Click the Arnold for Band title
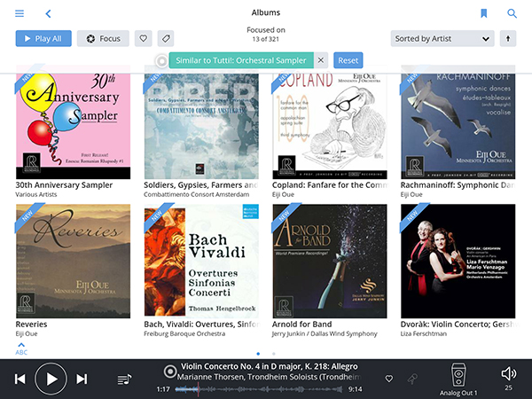The width and height of the screenshot is (532, 399). tap(302, 325)
